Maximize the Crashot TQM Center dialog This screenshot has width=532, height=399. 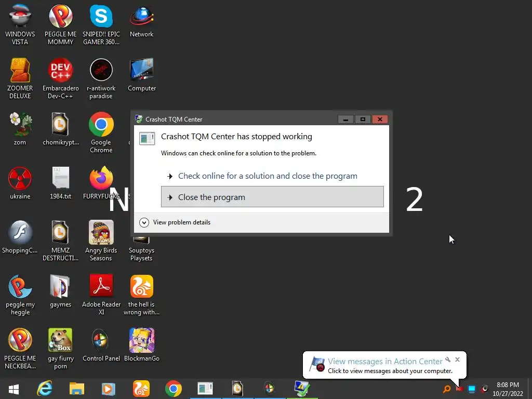[362, 119]
